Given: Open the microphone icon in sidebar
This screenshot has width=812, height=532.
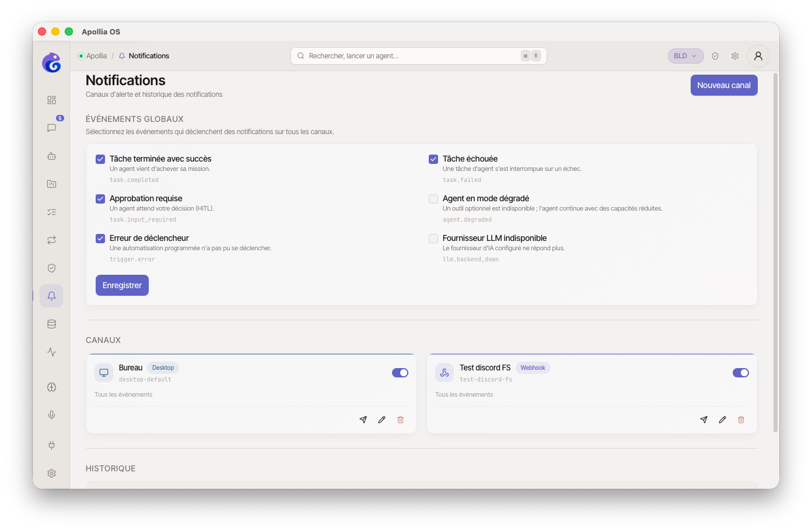Looking at the screenshot, I should (51, 415).
